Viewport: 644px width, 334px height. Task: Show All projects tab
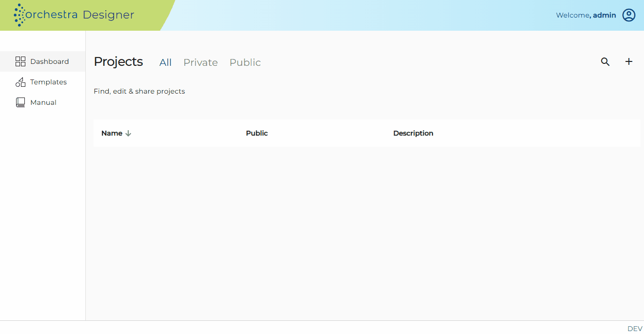(x=166, y=62)
